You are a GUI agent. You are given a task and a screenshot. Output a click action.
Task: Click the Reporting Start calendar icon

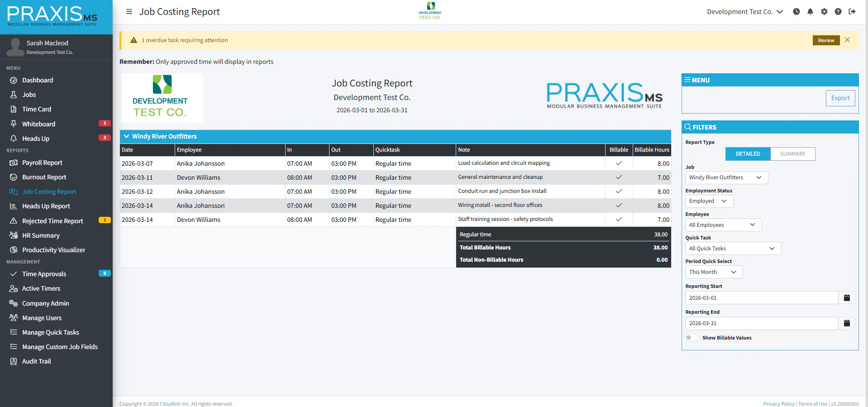847,297
